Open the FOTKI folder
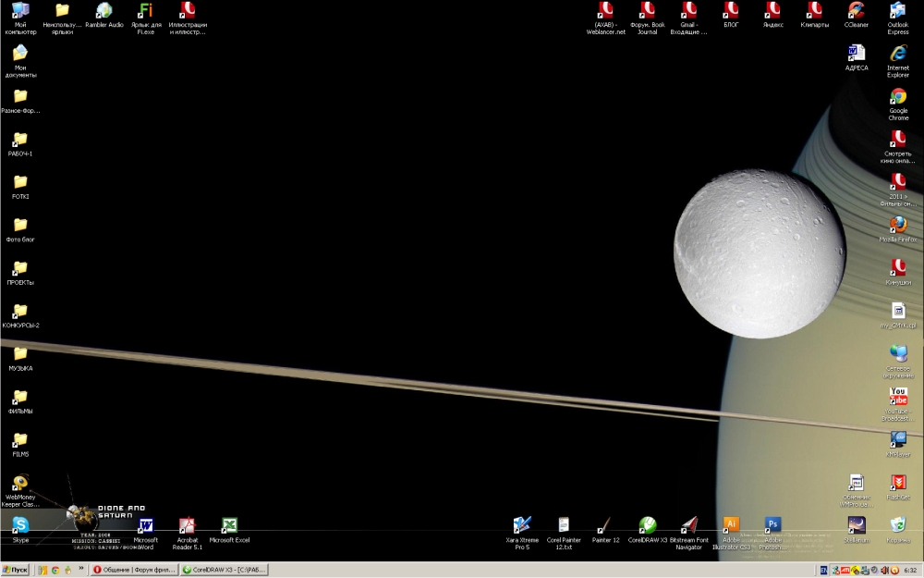The width and height of the screenshot is (924, 578). coord(20,187)
